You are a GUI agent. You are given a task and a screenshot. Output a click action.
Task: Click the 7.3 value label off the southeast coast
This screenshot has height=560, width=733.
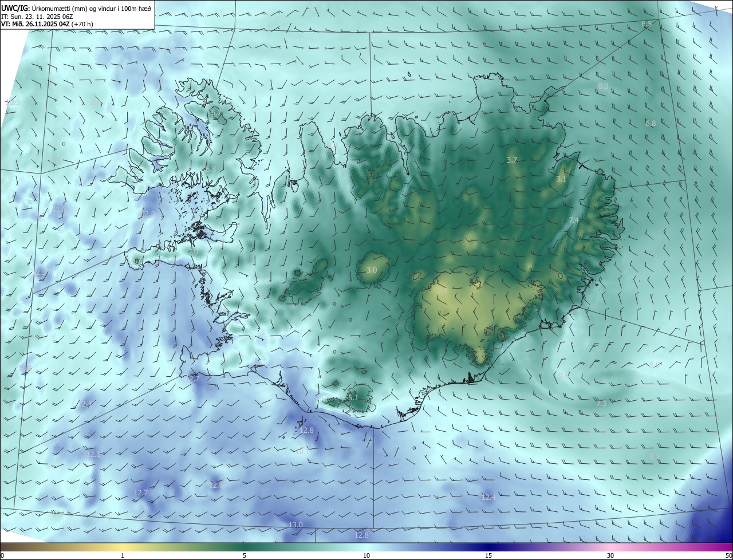click(x=601, y=404)
